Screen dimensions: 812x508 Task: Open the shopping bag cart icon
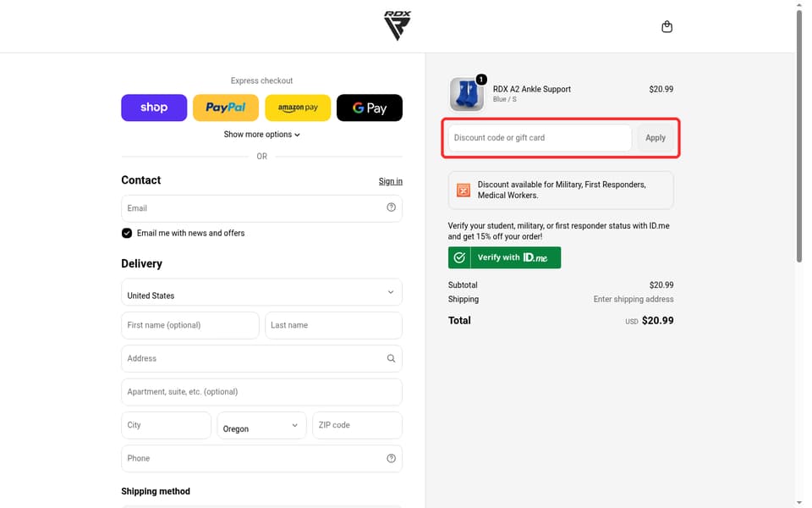[667, 26]
